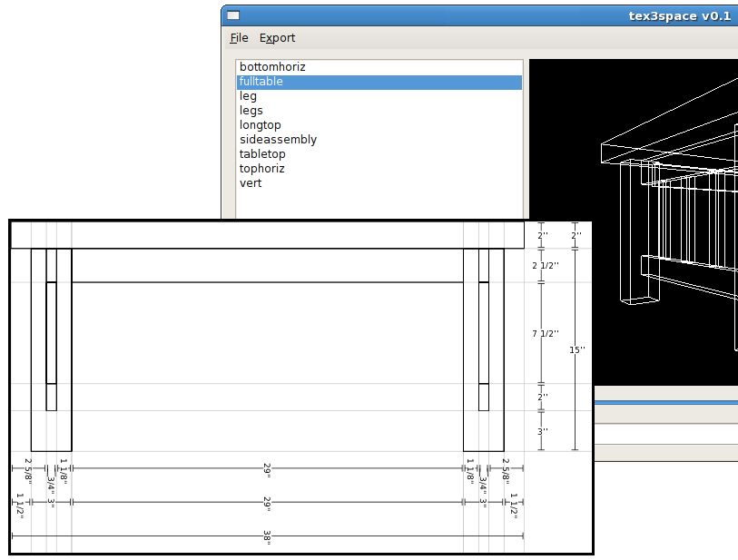This screenshot has width=738, height=560.
Task: Select the legs list entry
Action: click(251, 111)
